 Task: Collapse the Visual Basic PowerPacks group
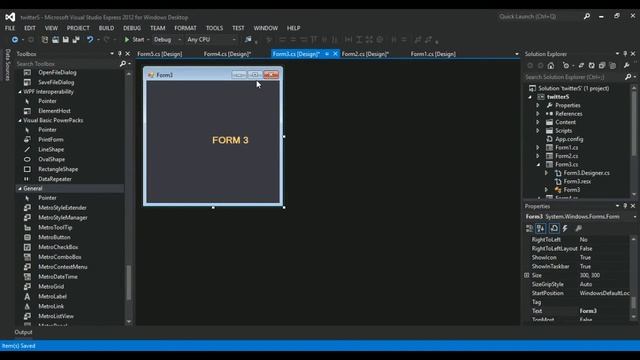(20, 120)
